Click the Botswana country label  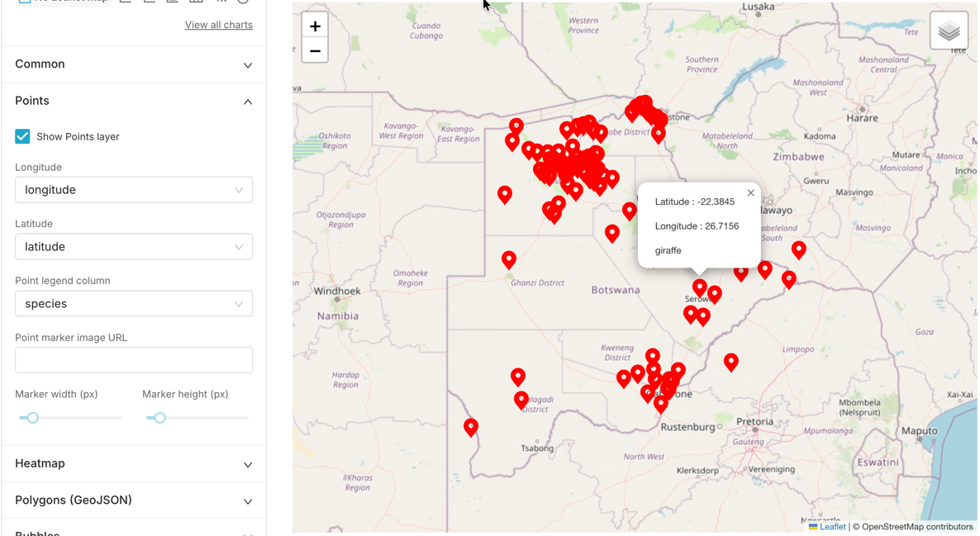[x=616, y=290]
